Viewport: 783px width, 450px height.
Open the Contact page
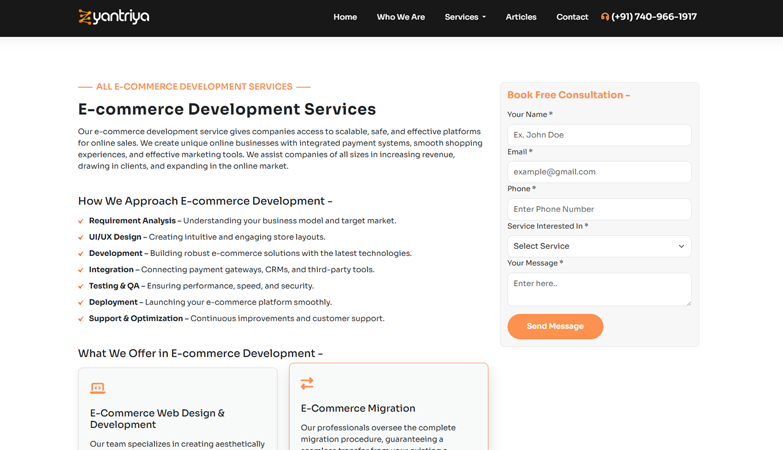point(572,17)
